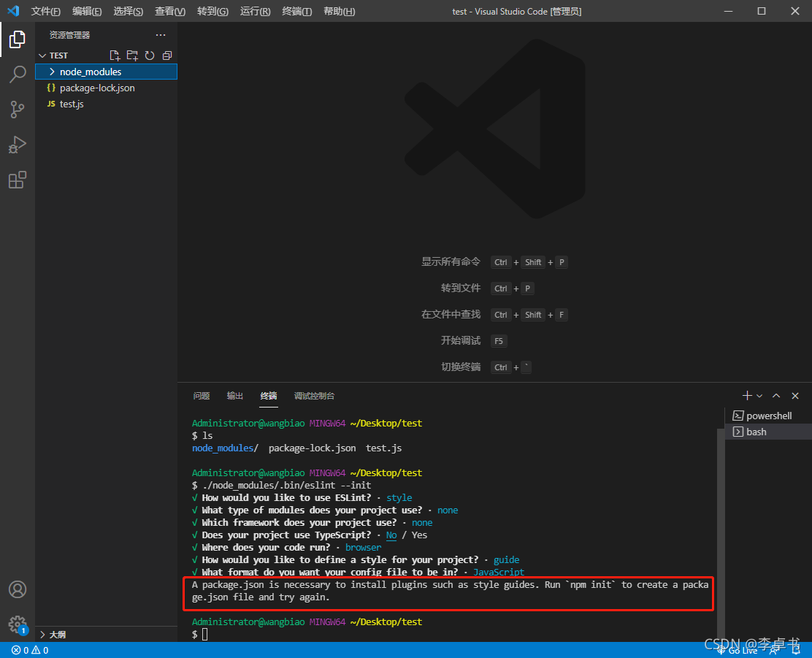Image resolution: width=812 pixels, height=658 pixels.
Task: Select the bash terminal instance
Action: point(768,432)
